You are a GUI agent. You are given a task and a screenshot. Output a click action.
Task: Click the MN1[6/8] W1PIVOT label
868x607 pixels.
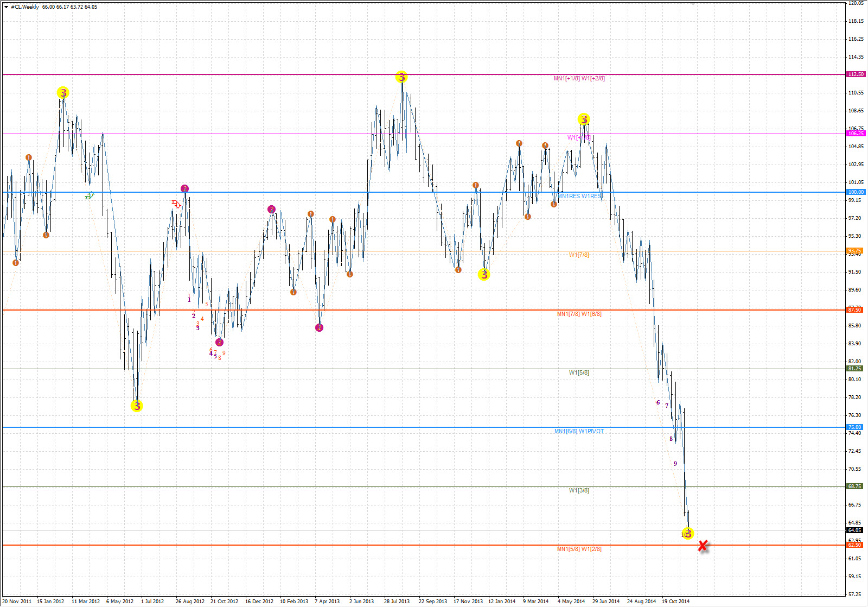coord(579,432)
